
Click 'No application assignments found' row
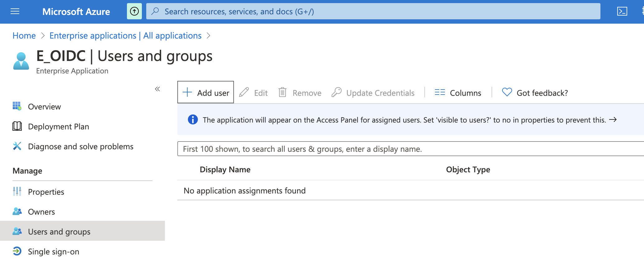411,190
